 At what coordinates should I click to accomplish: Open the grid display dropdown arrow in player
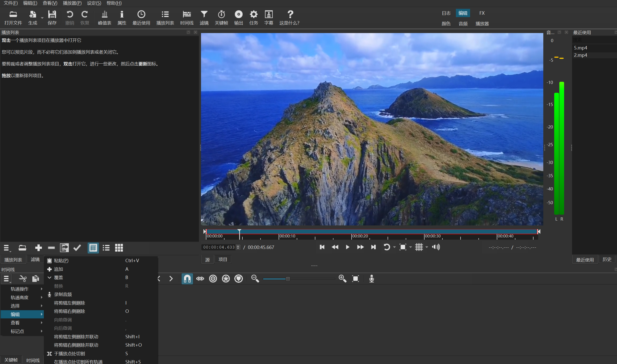pyautogui.click(x=427, y=247)
